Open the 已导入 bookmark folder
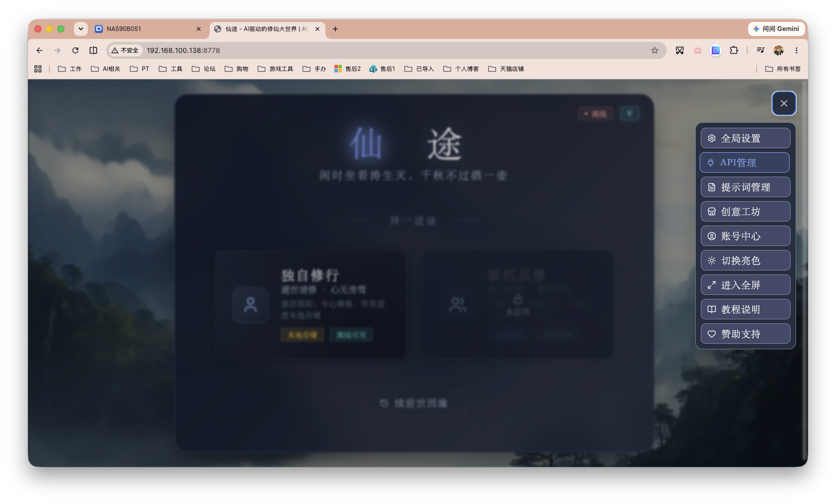Image resolution: width=836 pixels, height=504 pixels. point(419,69)
